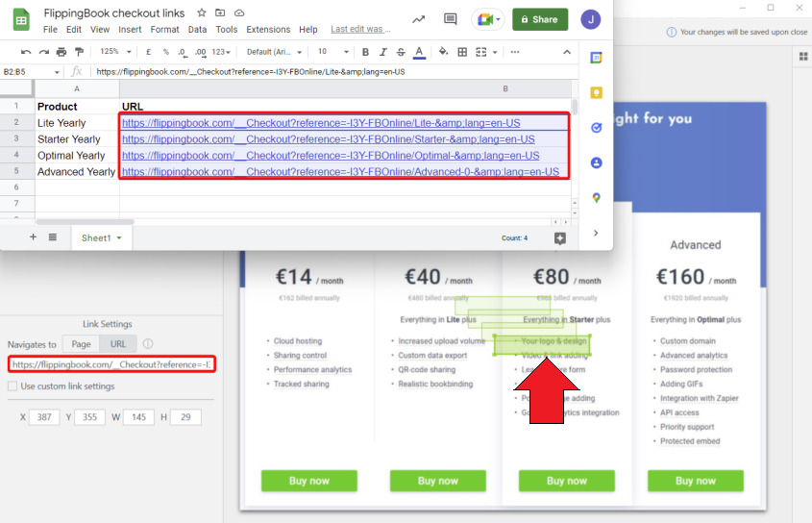Viewport: 812px width, 523px height.
Task: Open Google Maps side panel
Action: click(x=596, y=198)
